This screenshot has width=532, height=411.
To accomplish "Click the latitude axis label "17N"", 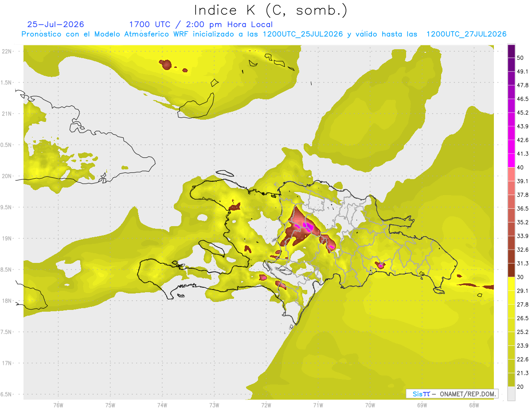I will (x=7, y=363).
